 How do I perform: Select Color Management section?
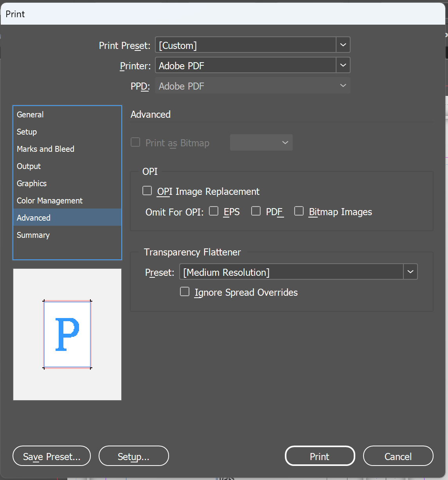point(49,201)
